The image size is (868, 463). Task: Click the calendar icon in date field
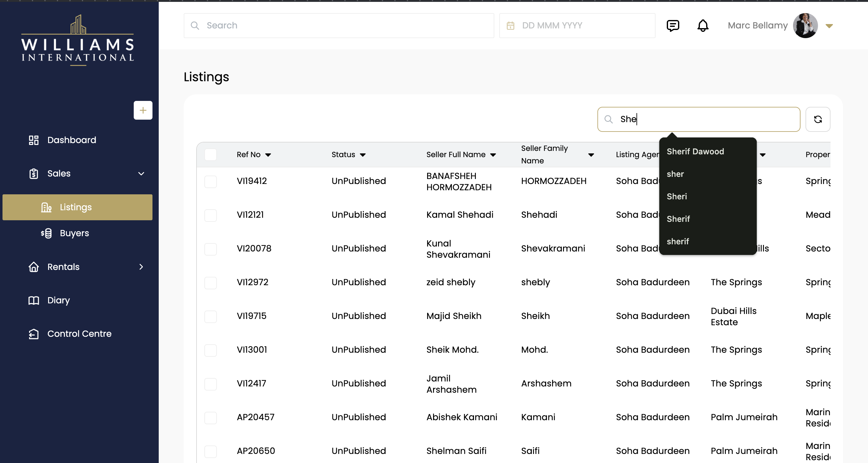pos(511,26)
